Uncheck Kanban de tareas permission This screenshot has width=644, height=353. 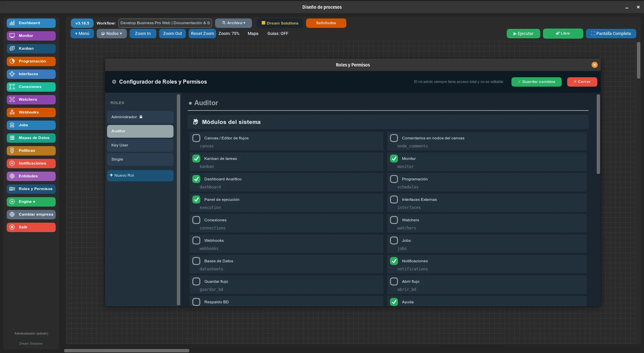[x=196, y=159]
